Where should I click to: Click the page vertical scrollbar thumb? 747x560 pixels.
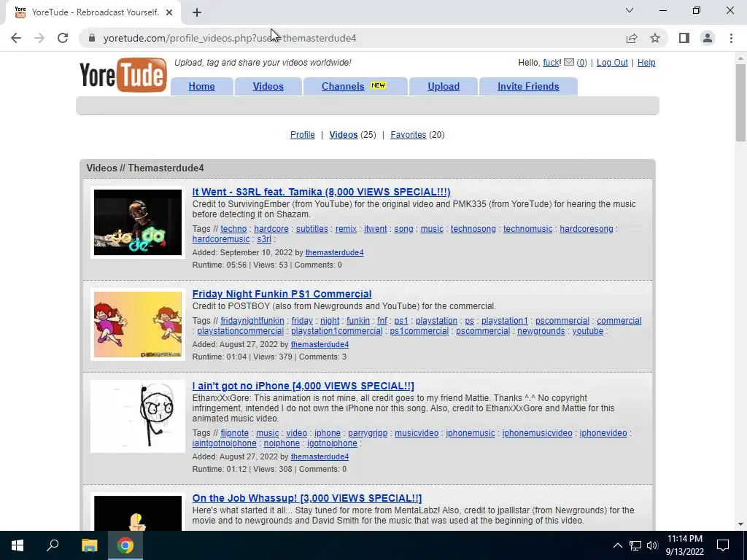pos(740,102)
